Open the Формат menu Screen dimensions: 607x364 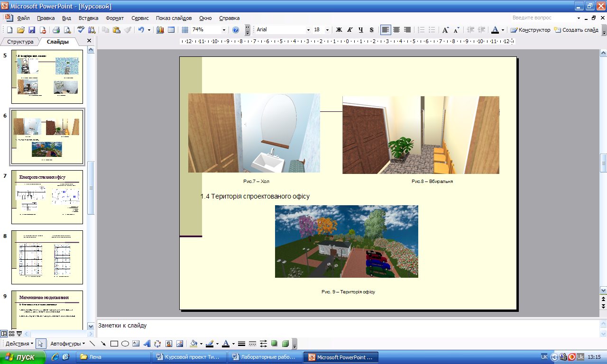click(x=115, y=18)
